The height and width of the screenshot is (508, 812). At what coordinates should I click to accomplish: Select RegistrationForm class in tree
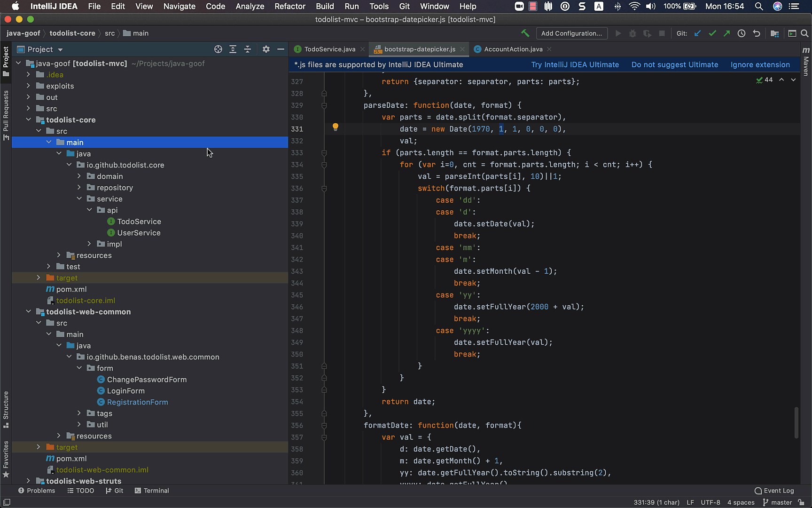137,402
